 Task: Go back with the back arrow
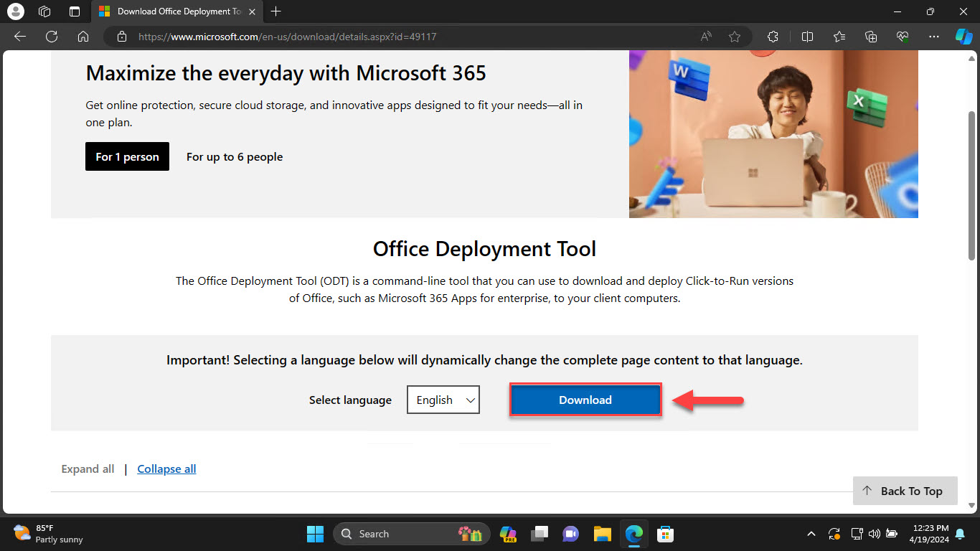pos(20,37)
